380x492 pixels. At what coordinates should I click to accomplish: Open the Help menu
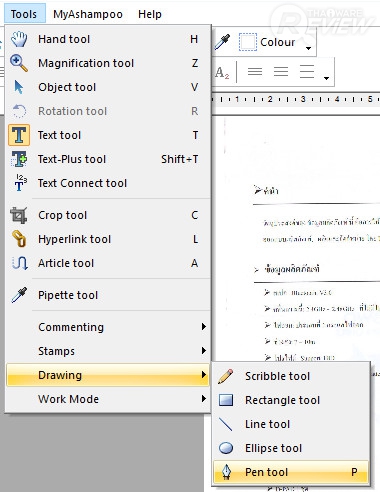[x=150, y=14]
